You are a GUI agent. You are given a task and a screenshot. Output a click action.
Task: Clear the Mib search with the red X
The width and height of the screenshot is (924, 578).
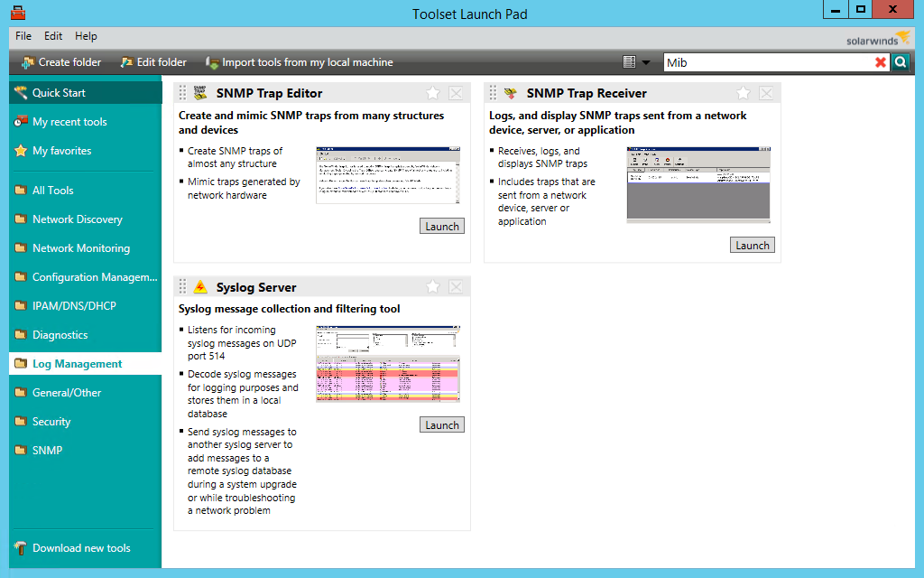(x=882, y=61)
